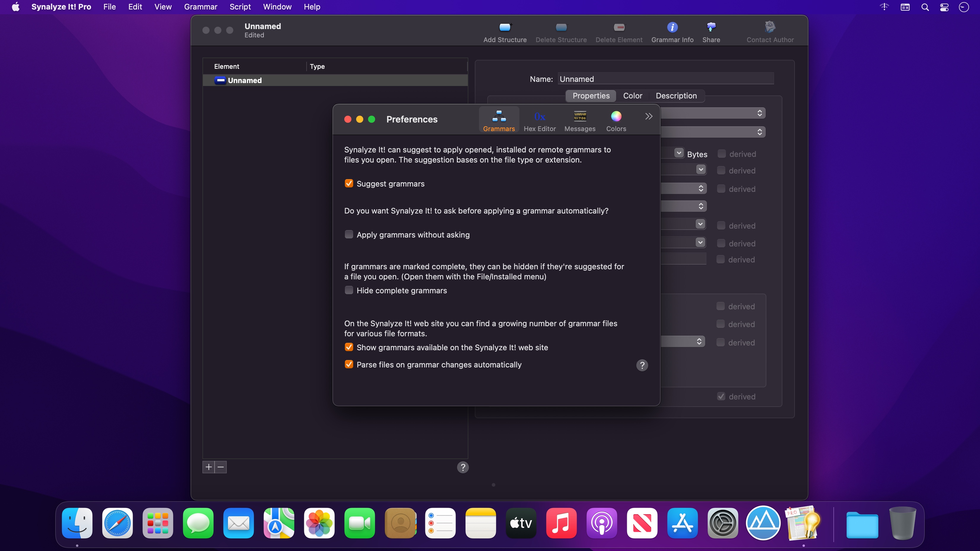
Task: Toggle Show grammars available on web site
Action: coord(348,347)
